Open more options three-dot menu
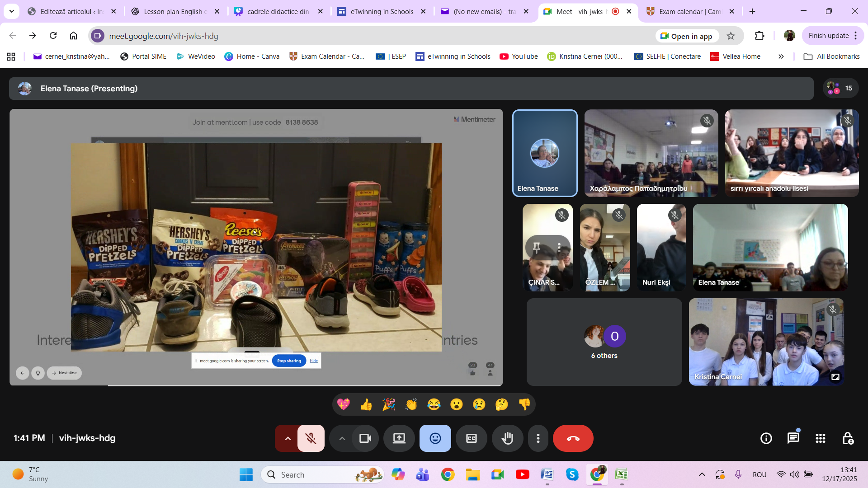The width and height of the screenshot is (868, 488). (538, 438)
